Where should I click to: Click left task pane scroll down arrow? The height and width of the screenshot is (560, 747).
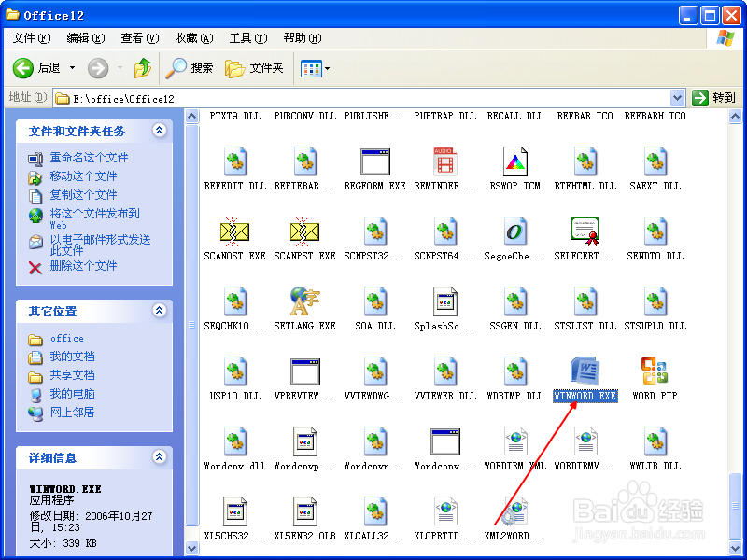(x=191, y=548)
